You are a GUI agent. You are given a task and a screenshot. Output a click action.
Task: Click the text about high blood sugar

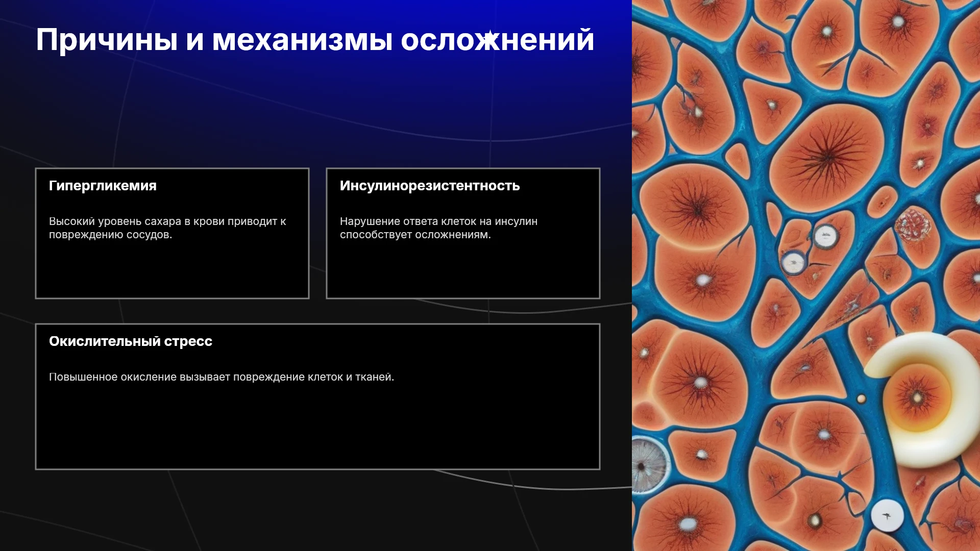(167, 228)
